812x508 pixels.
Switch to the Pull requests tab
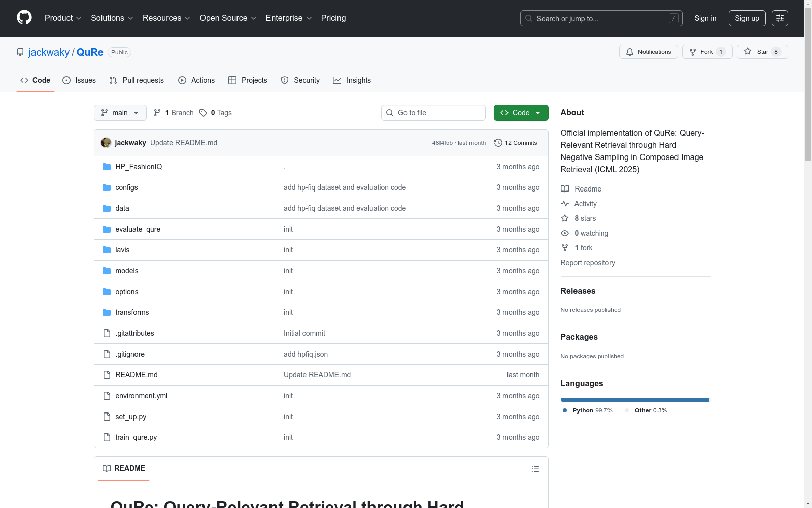pos(137,80)
